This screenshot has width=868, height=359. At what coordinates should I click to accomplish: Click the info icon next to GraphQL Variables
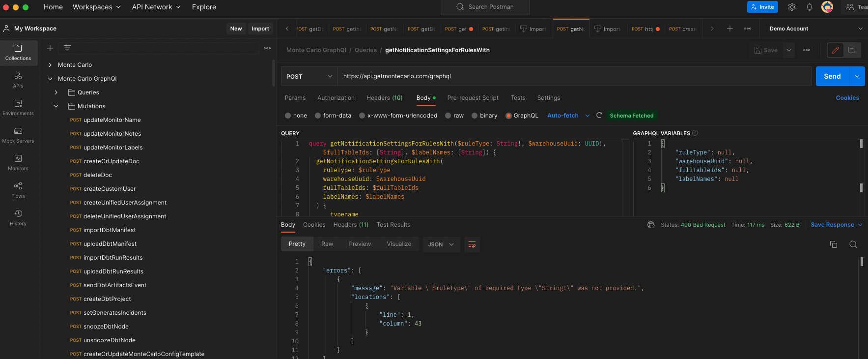tap(695, 133)
